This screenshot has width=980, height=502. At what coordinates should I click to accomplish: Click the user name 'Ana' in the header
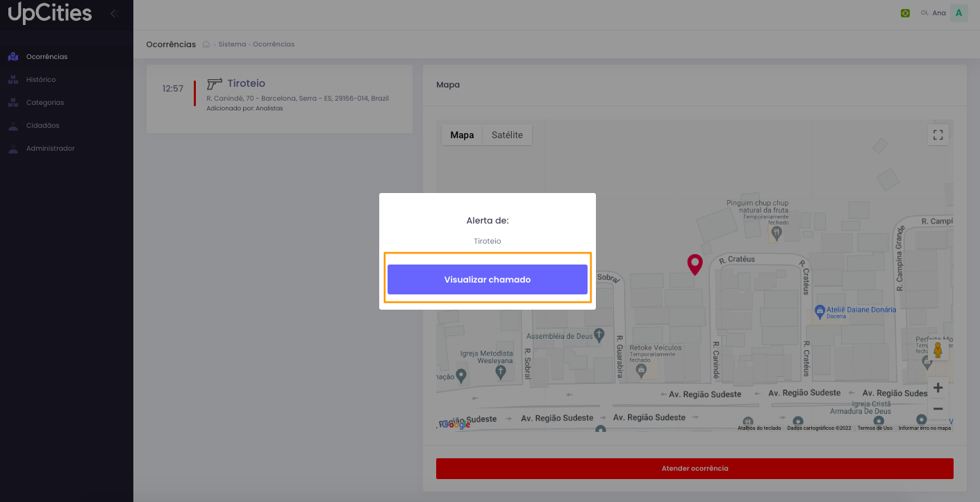tap(939, 13)
